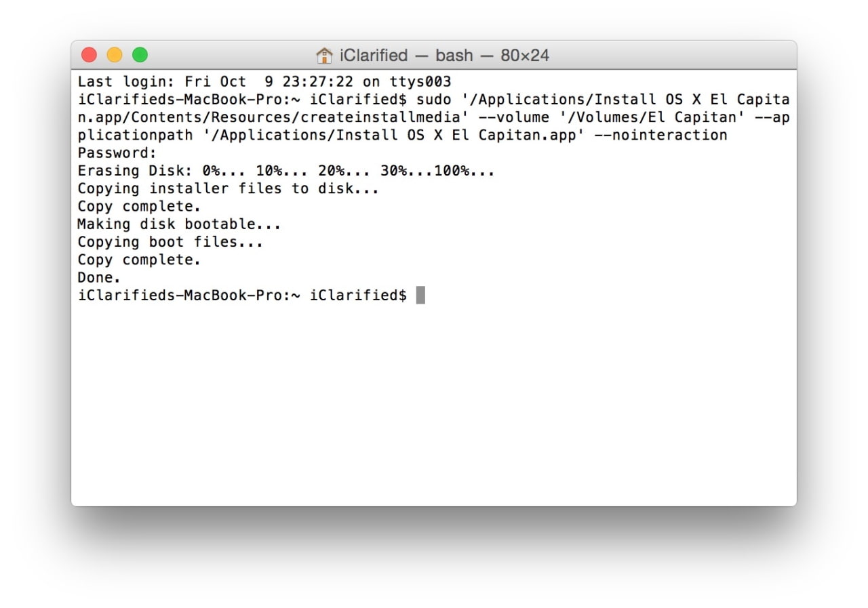Click the red close window button
Screen dimensions: 868x608
point(89,55)
